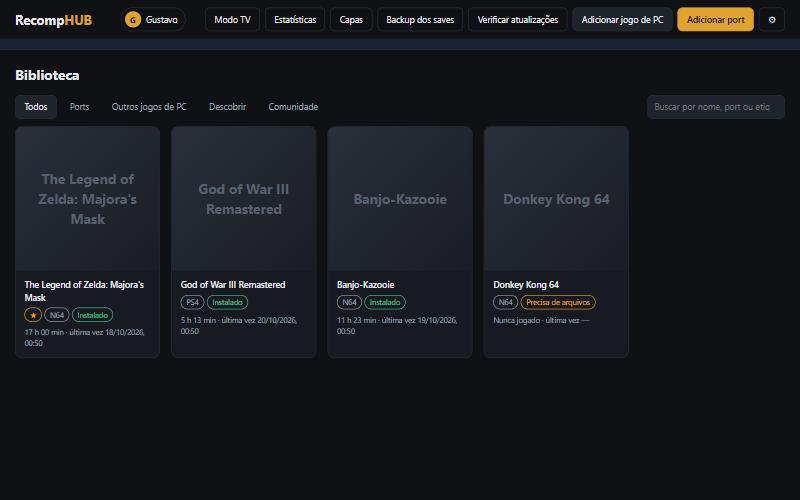Click 'Nunca jogado' status text
Image resolution: width=800 pixels, height=500 pixels.
(x=516, y=320)
